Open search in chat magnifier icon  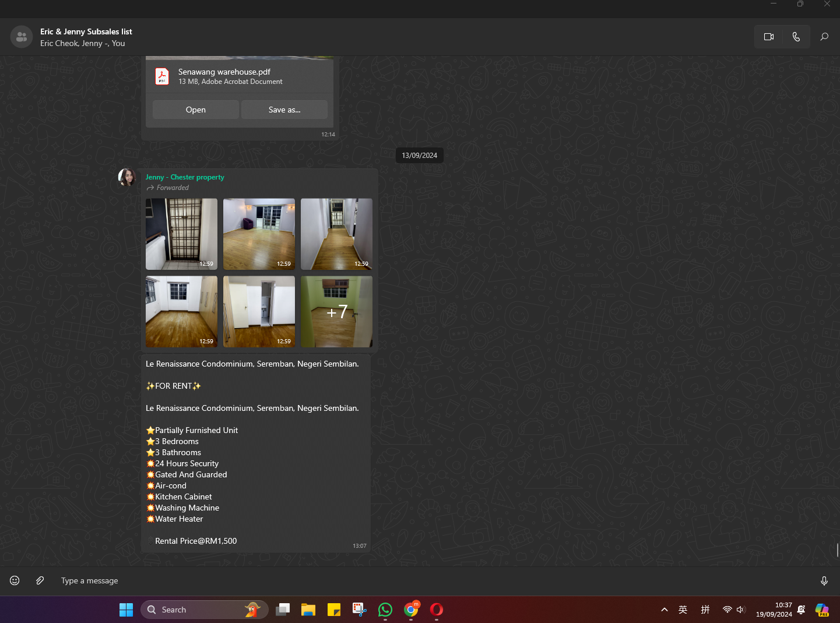click(824, 37)
